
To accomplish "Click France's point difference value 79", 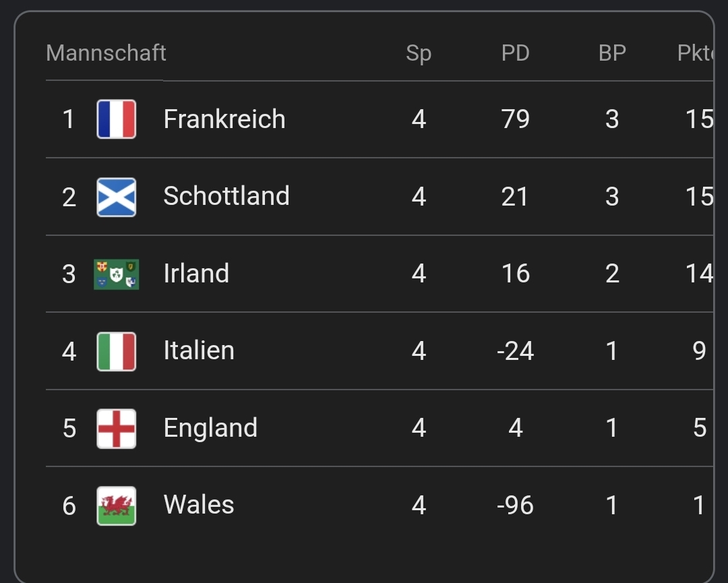I will [516, 119].
